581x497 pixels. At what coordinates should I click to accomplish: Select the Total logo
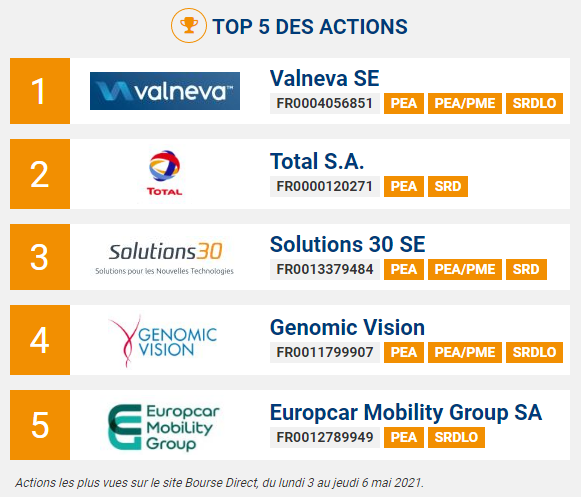tap(165, 173)
